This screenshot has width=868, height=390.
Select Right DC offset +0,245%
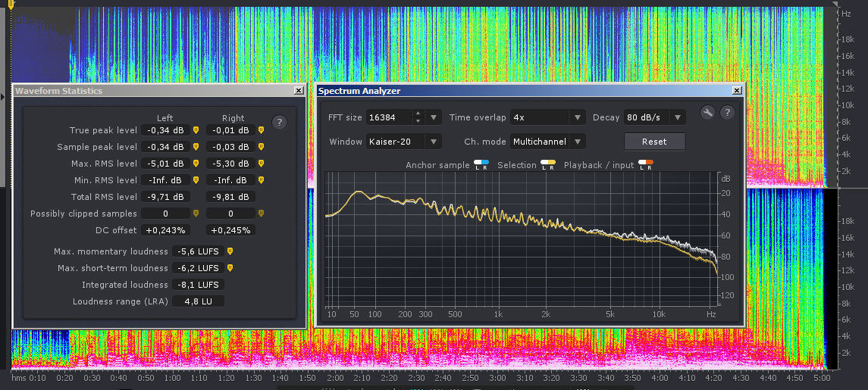(x=231, y=230)
